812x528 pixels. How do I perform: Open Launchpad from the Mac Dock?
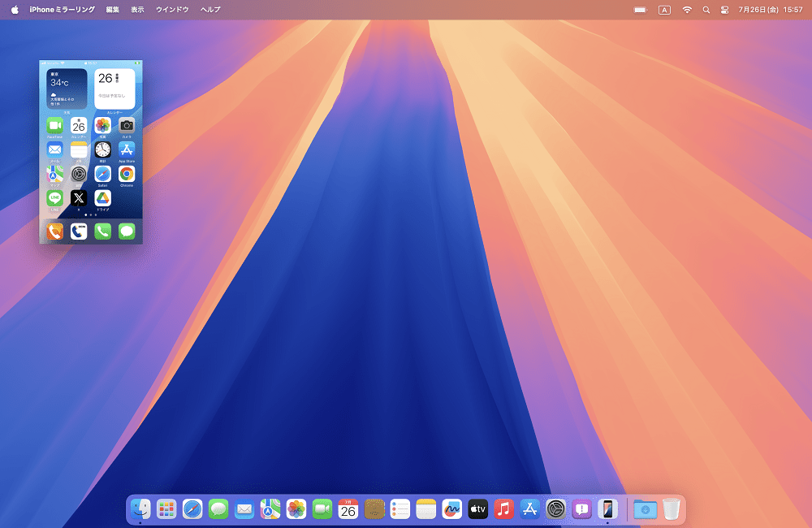166,509
